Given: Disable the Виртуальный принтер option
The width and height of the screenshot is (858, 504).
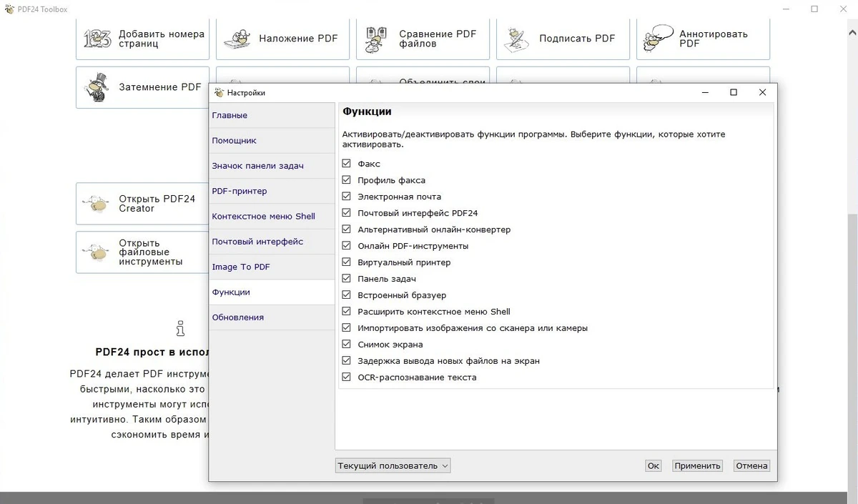Looking at the screenshot, I should (347, 262).
